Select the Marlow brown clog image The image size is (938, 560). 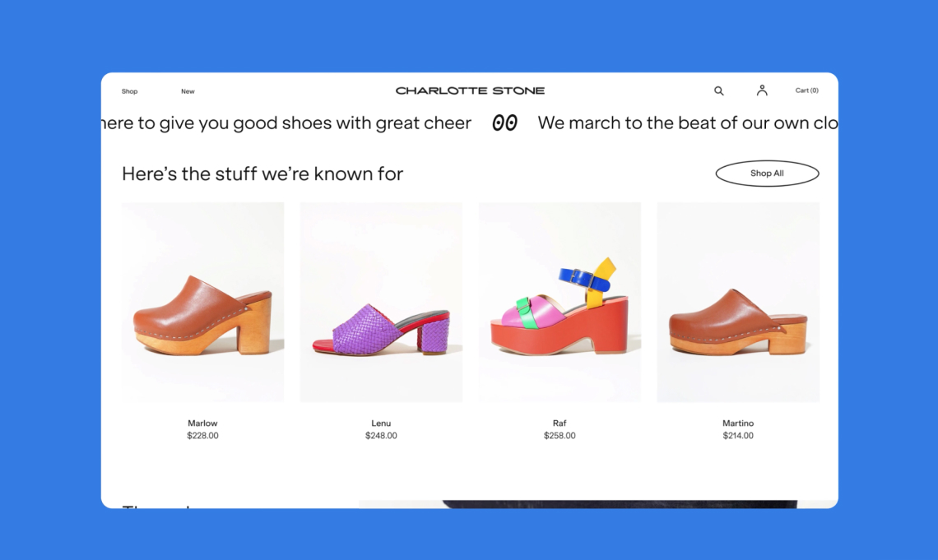click(202, 302)
